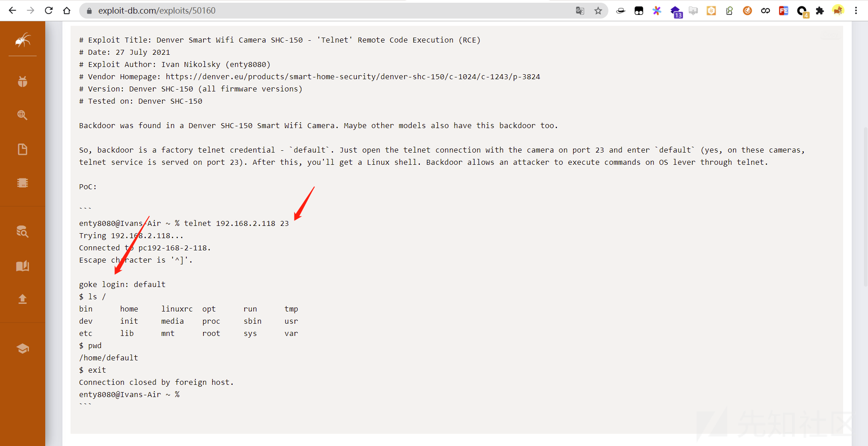Click the 'telnet 192.168.2.118 23' command text

coord(236,223)
